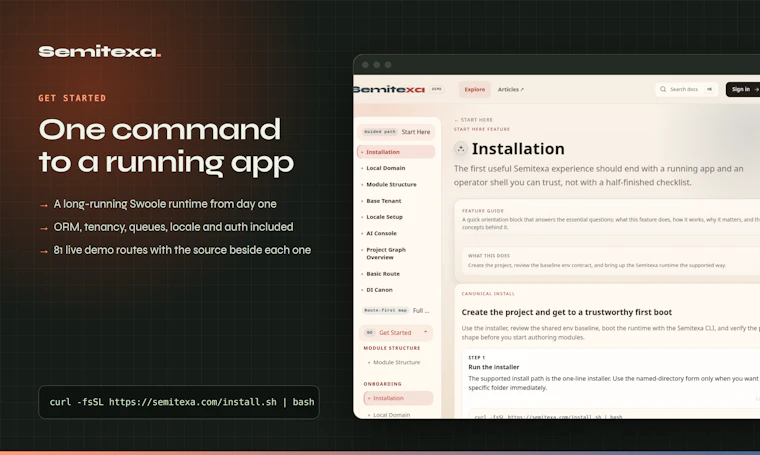Click the "GET STARTED" label

(x=72, y=98)
